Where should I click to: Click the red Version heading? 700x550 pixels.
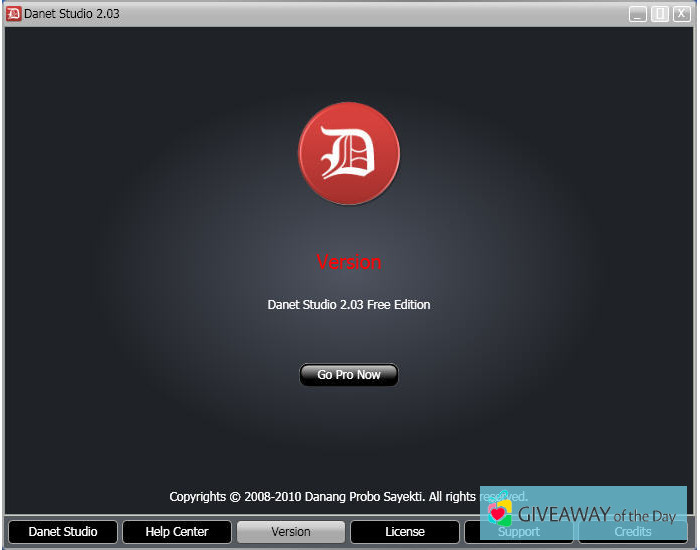point(349,262)
